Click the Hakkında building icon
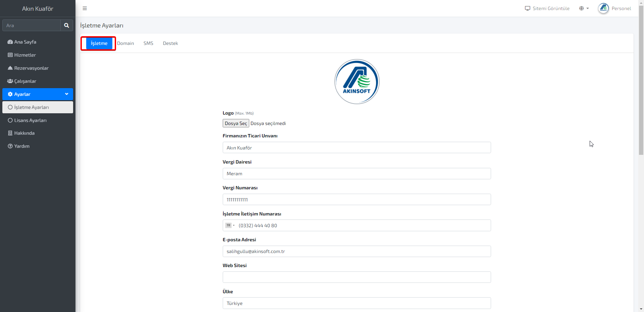The width and height of the screenshot is (644, 312). coord(10,133)
